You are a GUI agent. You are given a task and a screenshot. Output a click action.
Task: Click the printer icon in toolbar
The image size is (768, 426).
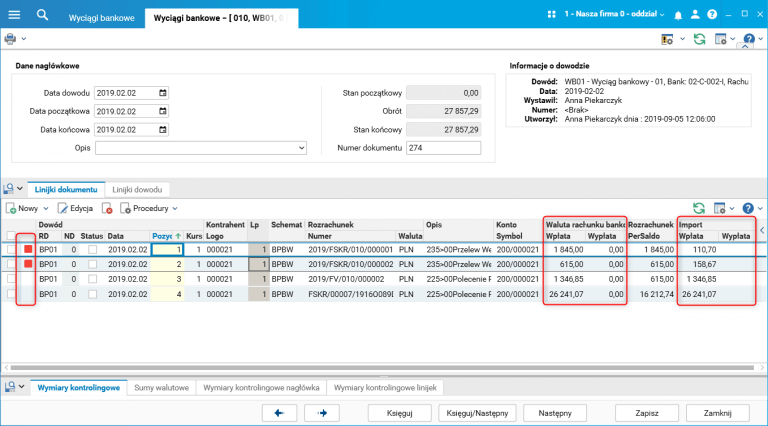pyautogui.click(x=11, y=39)
